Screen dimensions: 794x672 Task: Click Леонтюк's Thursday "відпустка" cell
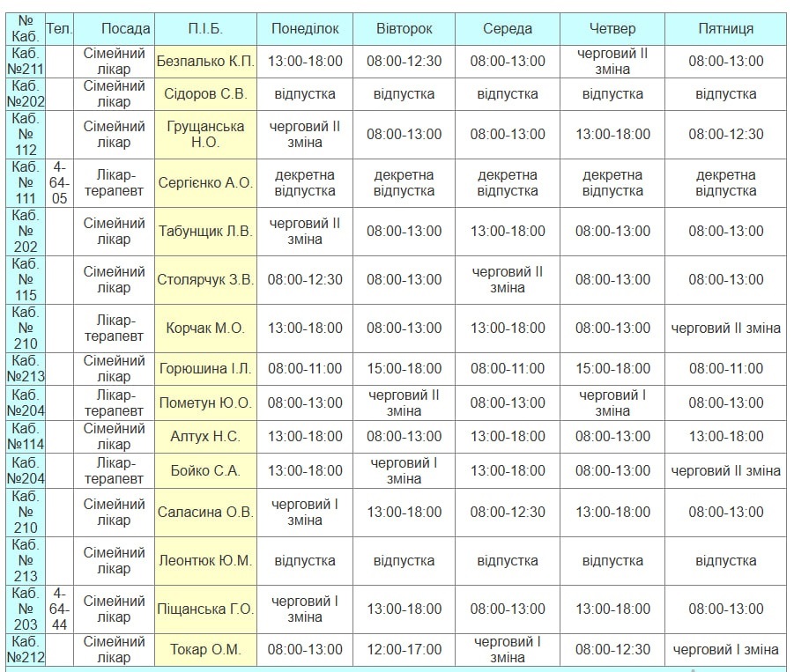pyautogui.click(x=612, y=561)
